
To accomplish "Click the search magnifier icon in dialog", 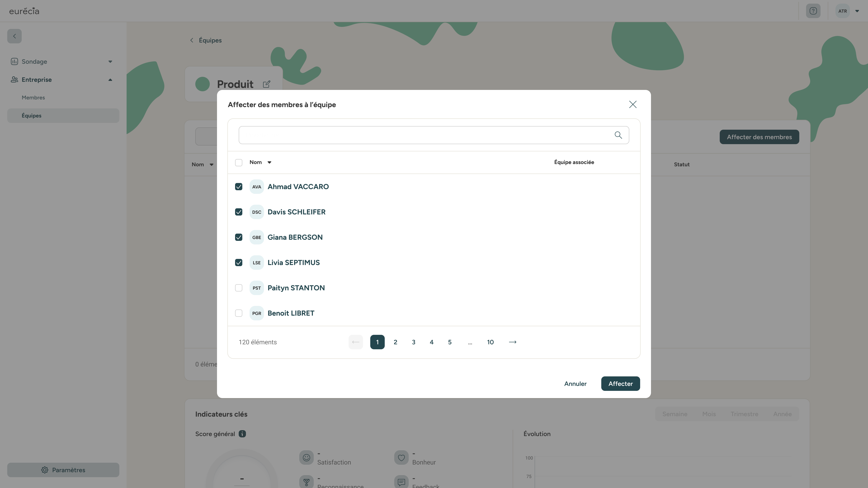I will click(618, 135).
